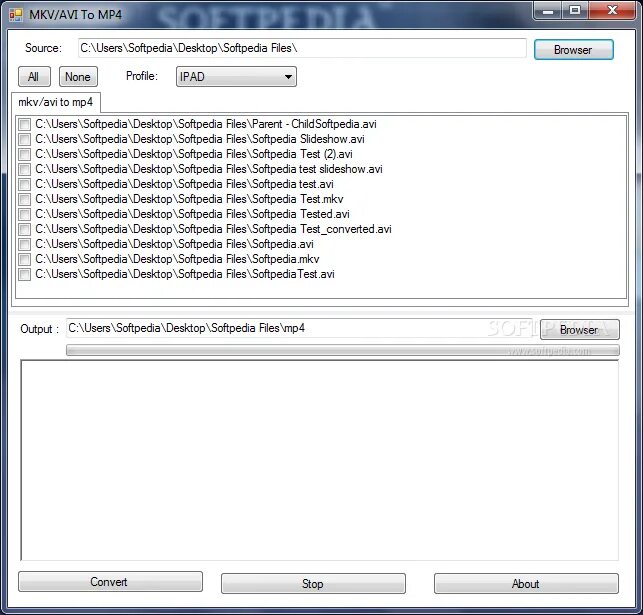Screen dimensions: 643x615
Task: Click the MKV/AVI To MP4 app icon in title bar
Action: point(16,15)
